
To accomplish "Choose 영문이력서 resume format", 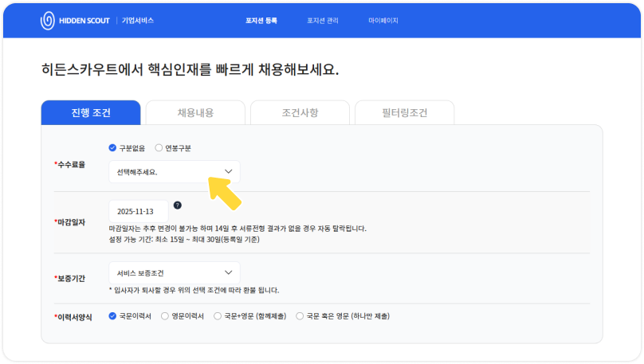I will (165, 316).
